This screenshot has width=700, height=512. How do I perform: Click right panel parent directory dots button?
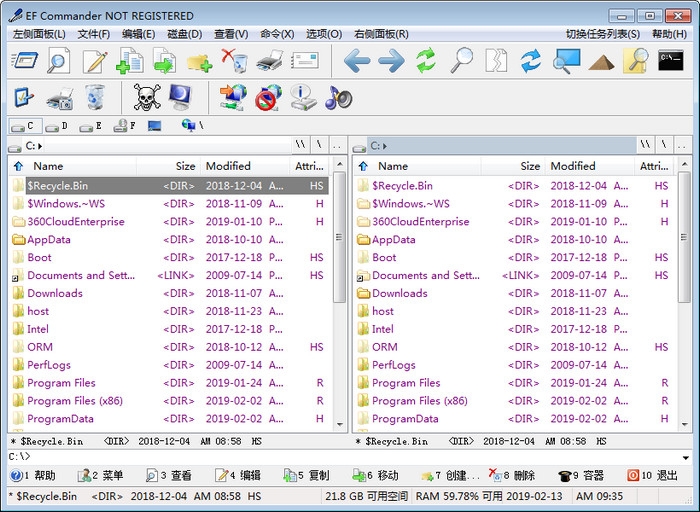(x=682, y=145)
